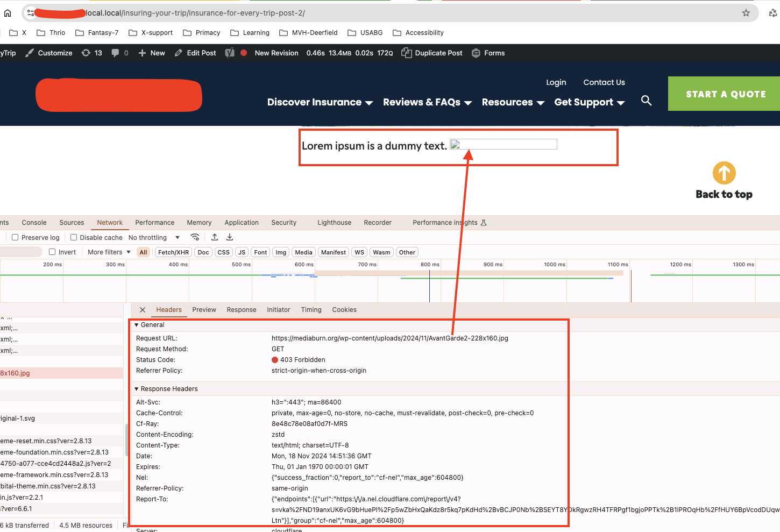Filter requests by Media type
Screen dimensions: 780x532
coord(303,252)
